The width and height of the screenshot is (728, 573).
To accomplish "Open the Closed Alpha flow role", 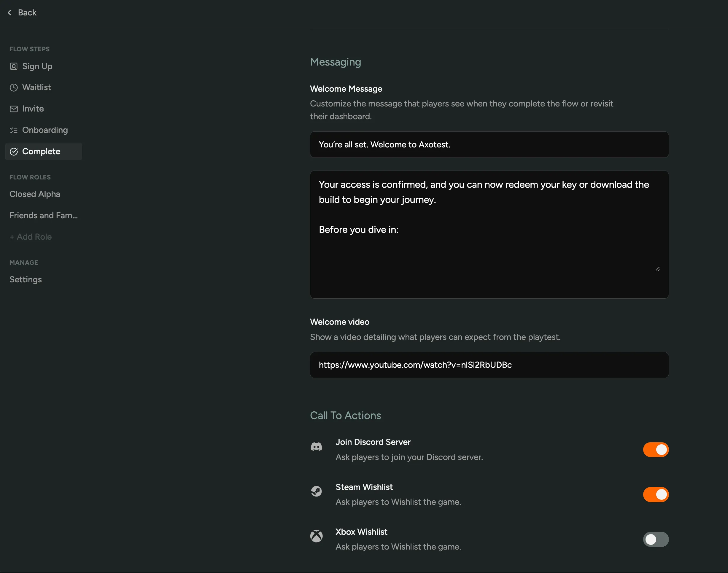I will click(34, 194).
